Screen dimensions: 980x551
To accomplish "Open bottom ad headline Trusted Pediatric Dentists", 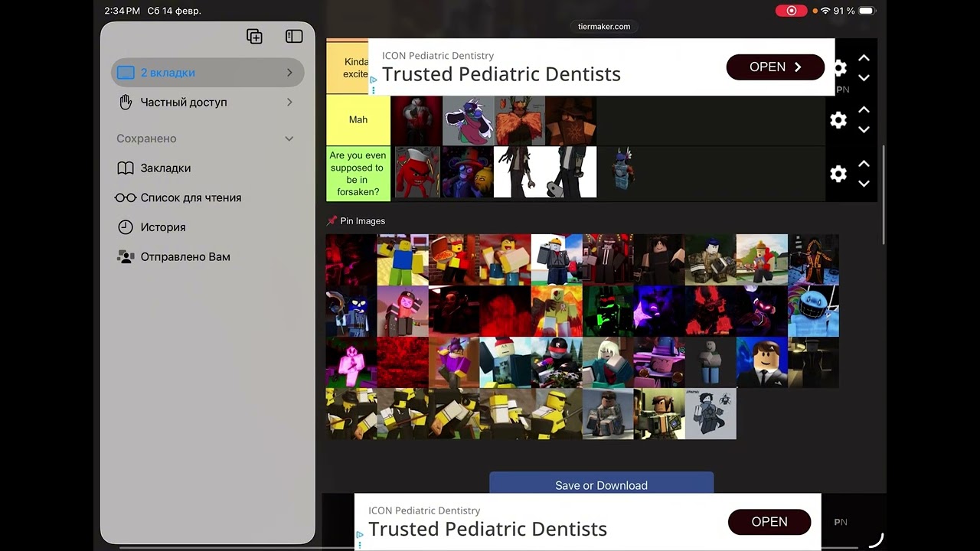I will (488, 529).
